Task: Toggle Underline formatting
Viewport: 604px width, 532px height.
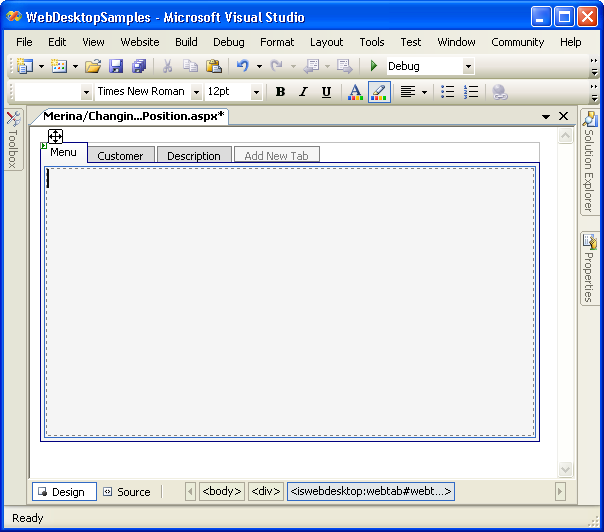Action: [326, 92]
